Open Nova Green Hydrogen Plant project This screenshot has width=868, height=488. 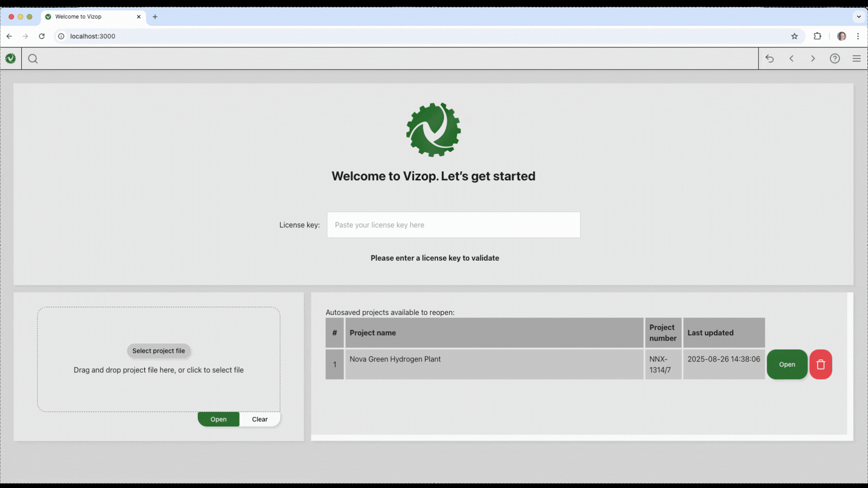787,364
